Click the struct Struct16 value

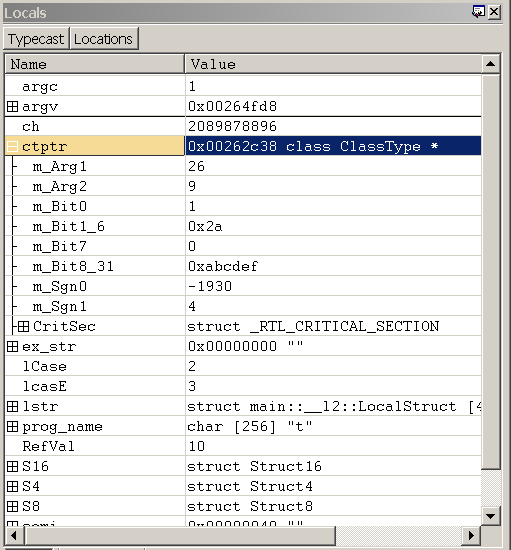click(254, 467)
